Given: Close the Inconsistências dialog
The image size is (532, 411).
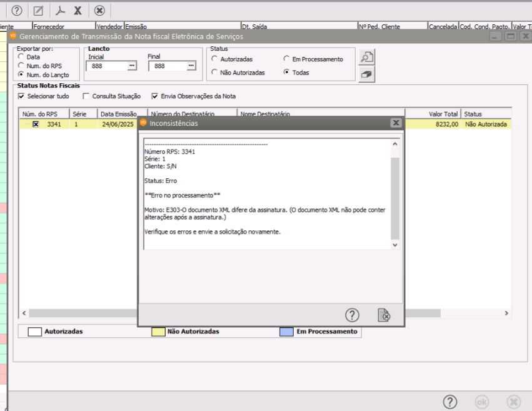Looking at the screenshot, I should click(395, 123).
